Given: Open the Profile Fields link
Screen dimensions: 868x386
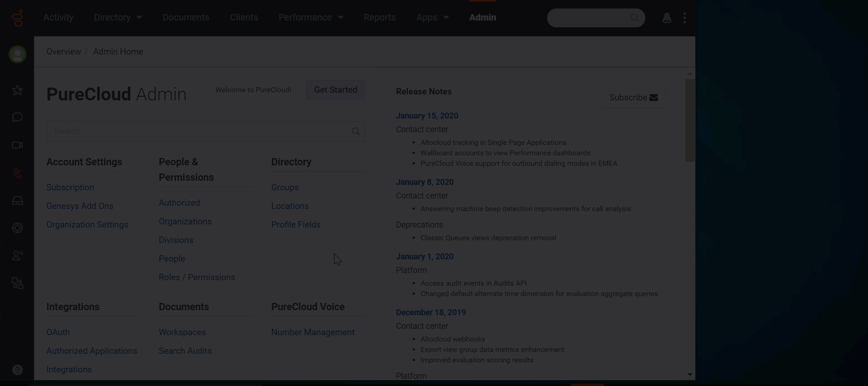Looking at the screenshot, I should tap(296, 225).
